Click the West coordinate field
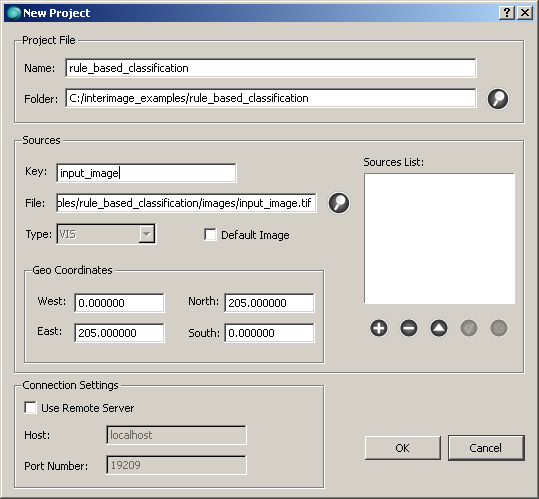This screenshot has width=539, height=499. click(x=119, y=303)
